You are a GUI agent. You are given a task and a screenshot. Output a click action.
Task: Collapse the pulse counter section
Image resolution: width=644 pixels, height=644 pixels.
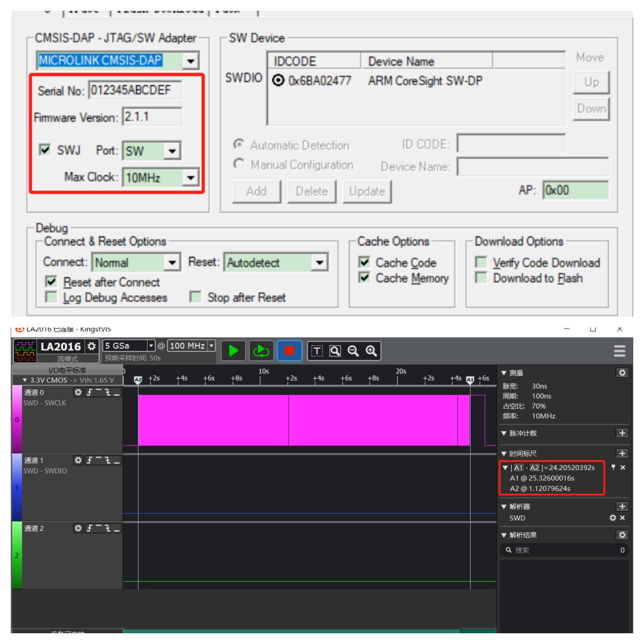point(504,433)
